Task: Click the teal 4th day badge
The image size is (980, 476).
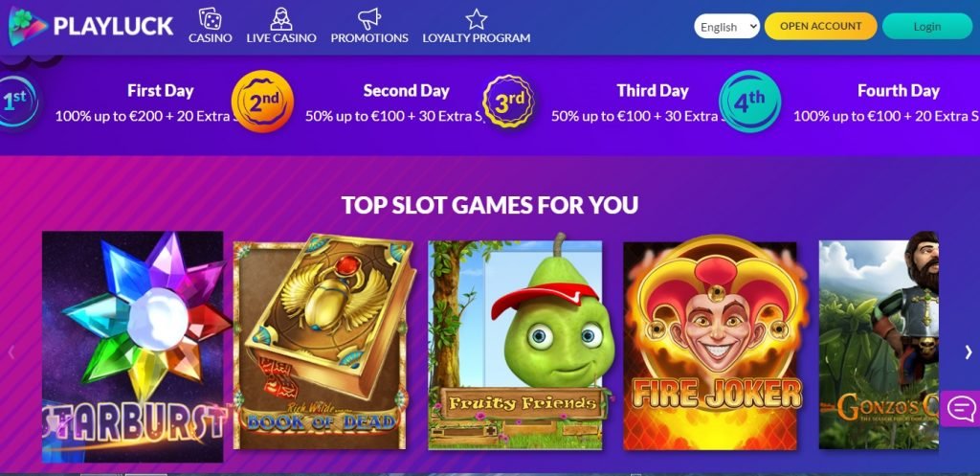Action: click(x=749, y=102)
